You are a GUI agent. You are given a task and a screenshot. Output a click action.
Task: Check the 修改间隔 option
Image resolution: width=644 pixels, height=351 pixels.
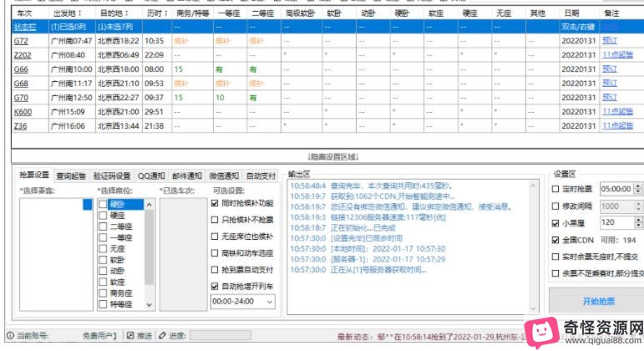(x=555, y=206)
